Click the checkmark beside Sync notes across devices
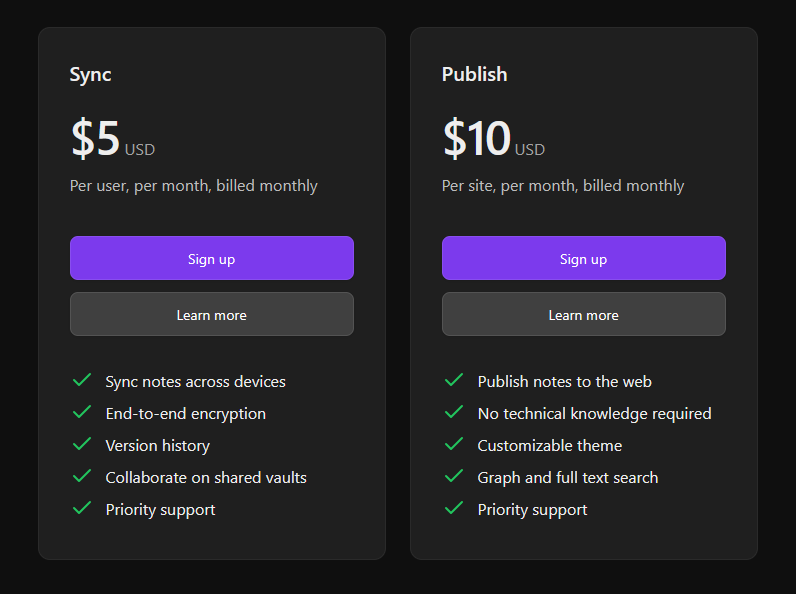Screen dimensions: 796x594 (x=82, y=380)
